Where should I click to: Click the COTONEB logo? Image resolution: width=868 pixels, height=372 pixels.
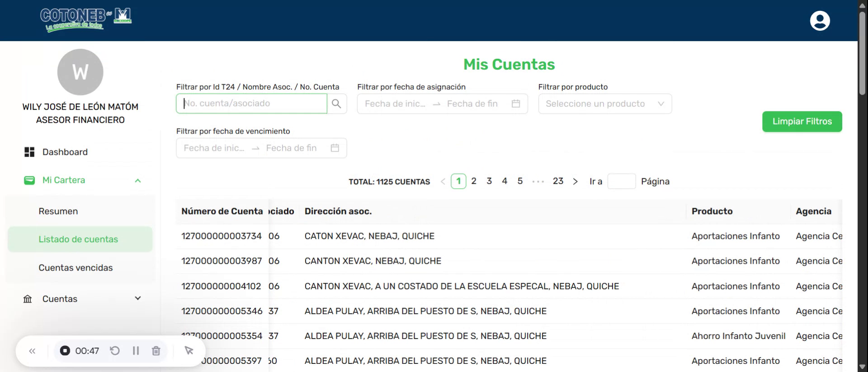tap(86, 19)
